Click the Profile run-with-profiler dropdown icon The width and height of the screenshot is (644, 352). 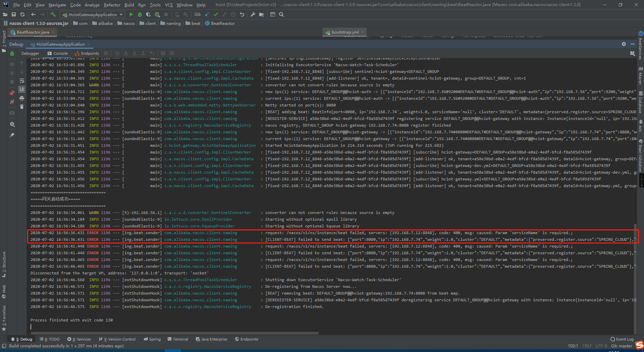pos(157,14)
